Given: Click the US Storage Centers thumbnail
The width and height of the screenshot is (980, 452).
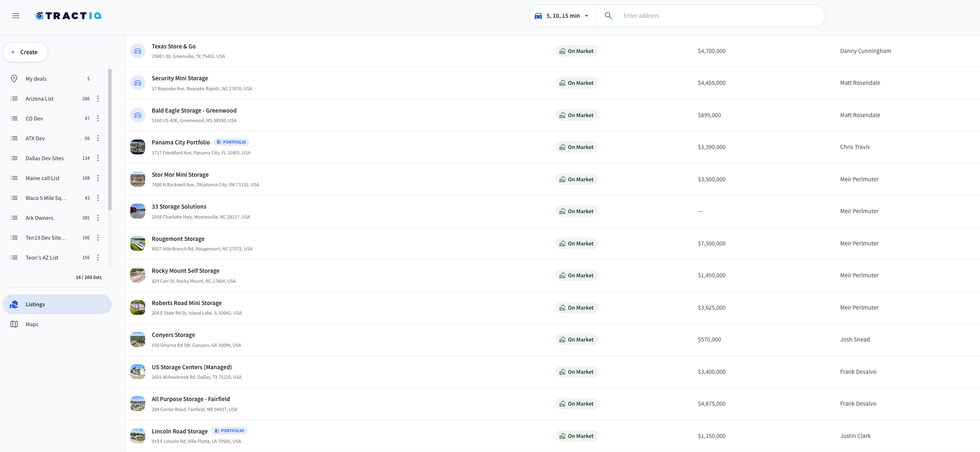Looking at the screenshot, I should (138, 372).
